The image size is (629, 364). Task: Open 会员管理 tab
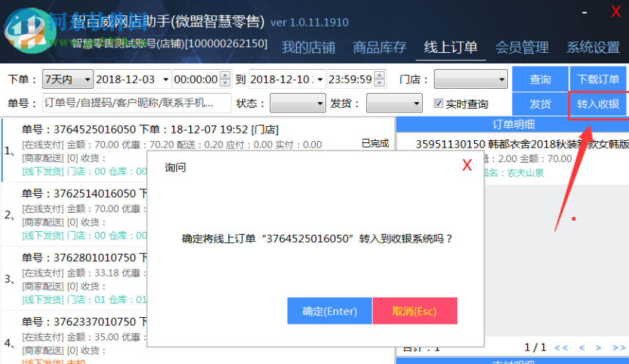(x=522, y=47)
